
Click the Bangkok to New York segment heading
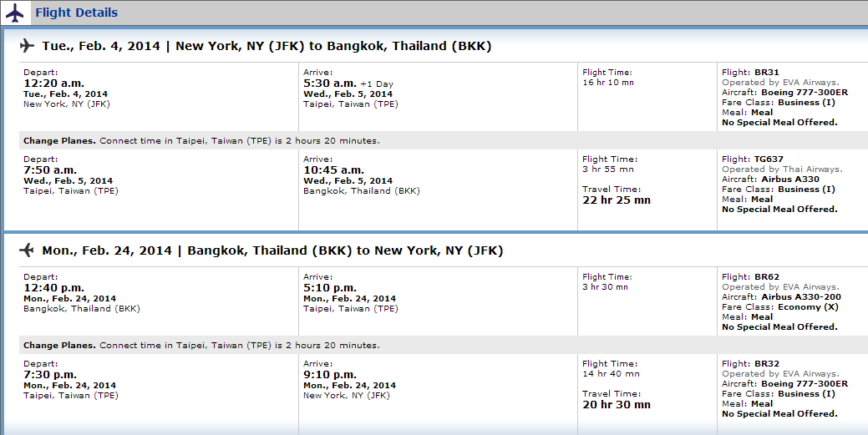[272, 250]
